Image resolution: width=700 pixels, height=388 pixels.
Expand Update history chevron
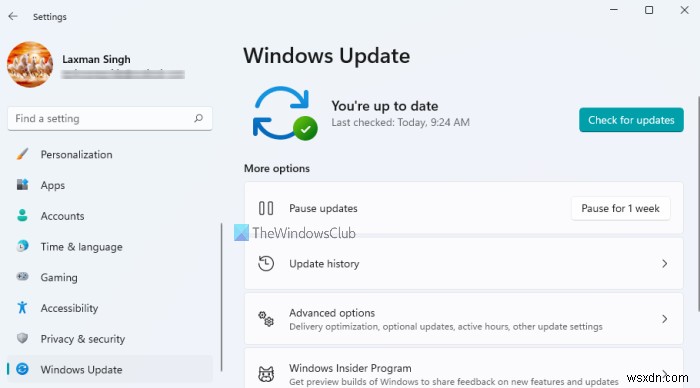tap(665, 263)
